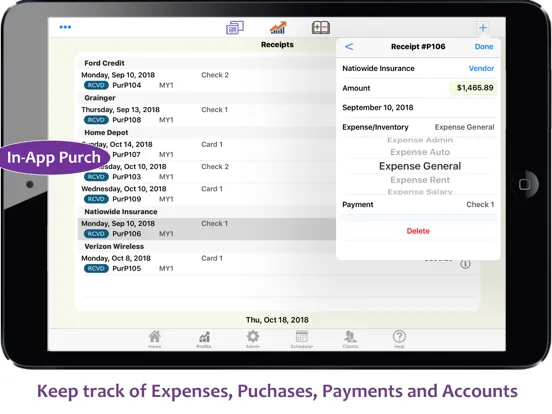
Task: Open the Home tab icon
Action: pyautogui.click(x=155, y=339)
